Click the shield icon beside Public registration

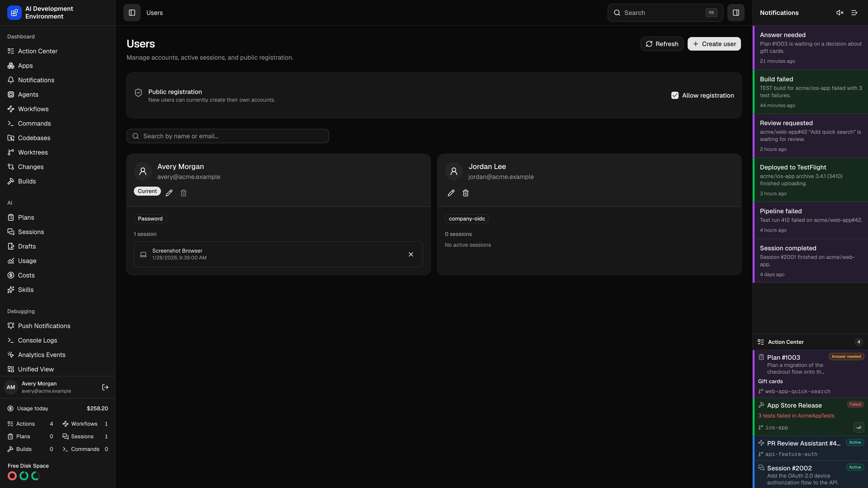[x=138, y=93]
